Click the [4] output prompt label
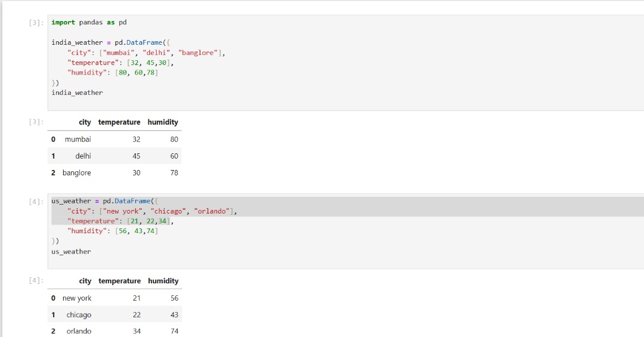This screenshot has width=644, height=337. pyautogui.click(x=36, y=281)
